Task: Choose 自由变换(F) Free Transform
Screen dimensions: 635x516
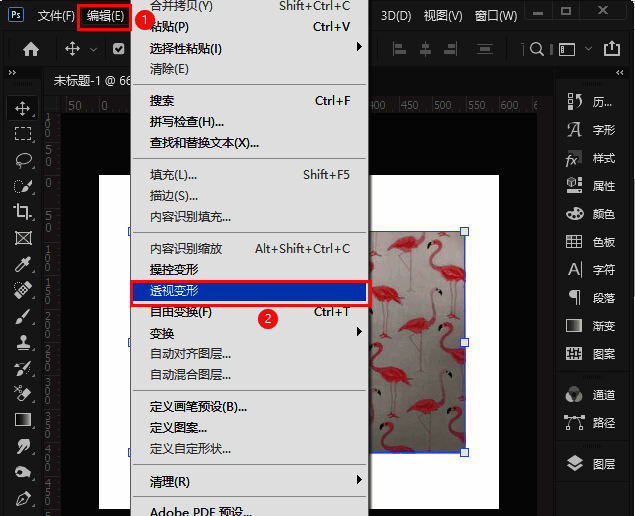Action: tap(249, 312)
